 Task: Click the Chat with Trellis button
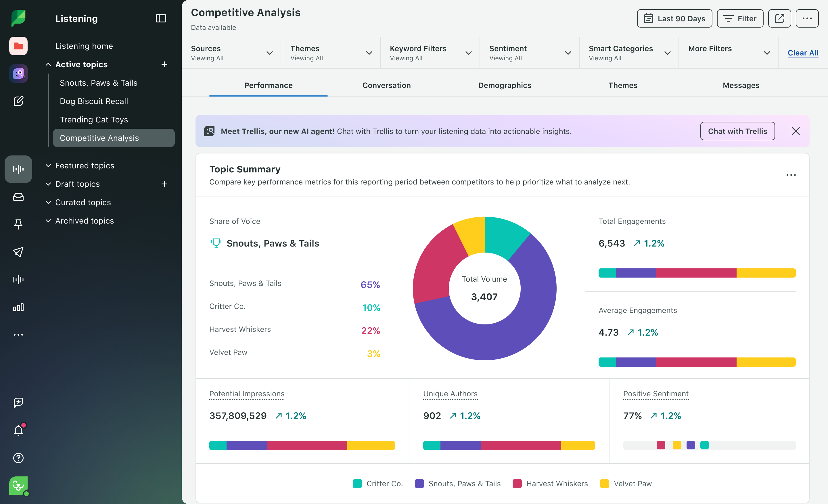pyautogui.click(x=737, y=131)
